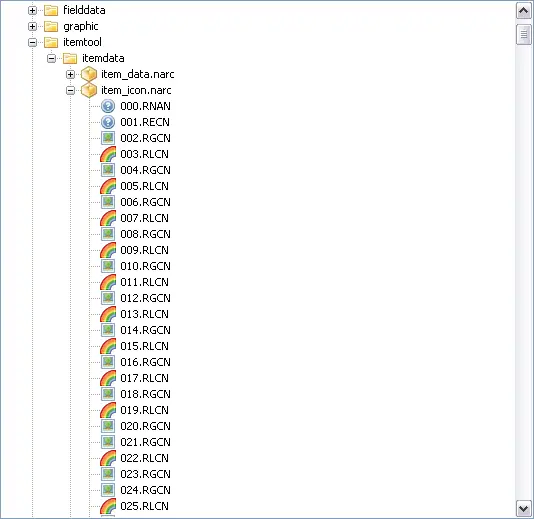Click the image icon next to 020.RGCN
The image size is (534, 519).
[x=108, y=426]
